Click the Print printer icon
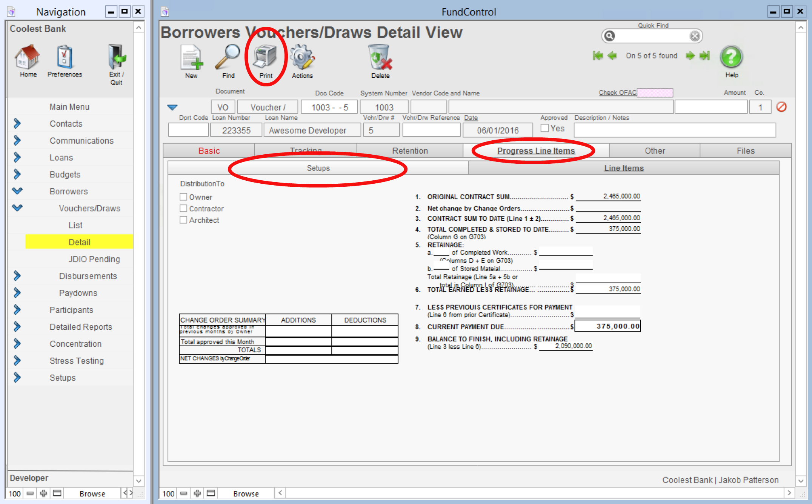This screenshot has width=812, height=504. [x=265, y=57]
